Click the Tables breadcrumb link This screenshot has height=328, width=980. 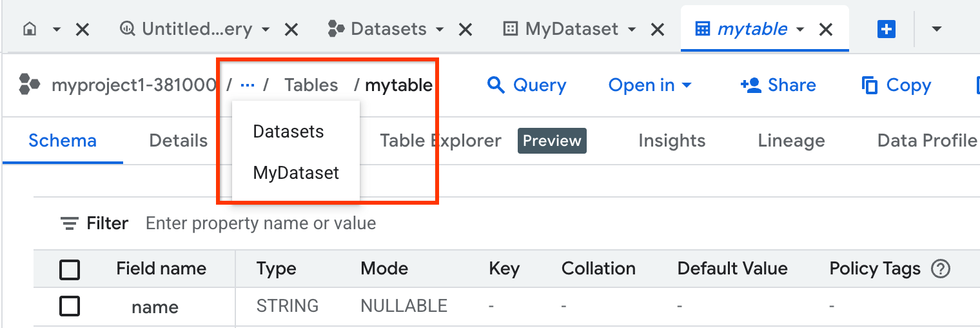coord(311,85)
